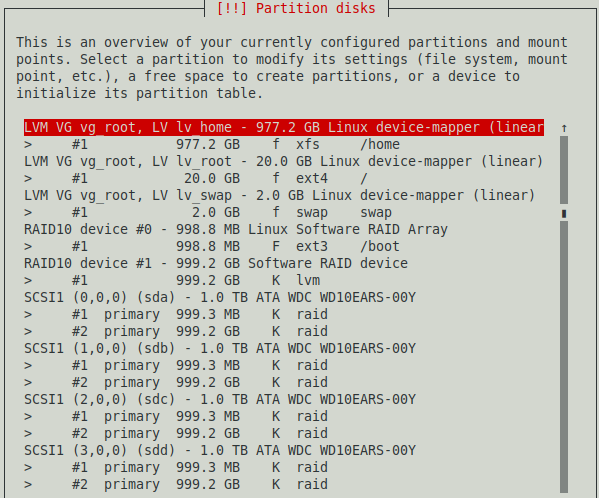The image size is (599, 498).
Task: Choose sda's 999.3 MB primary raid partition
Action: point(284,314)
